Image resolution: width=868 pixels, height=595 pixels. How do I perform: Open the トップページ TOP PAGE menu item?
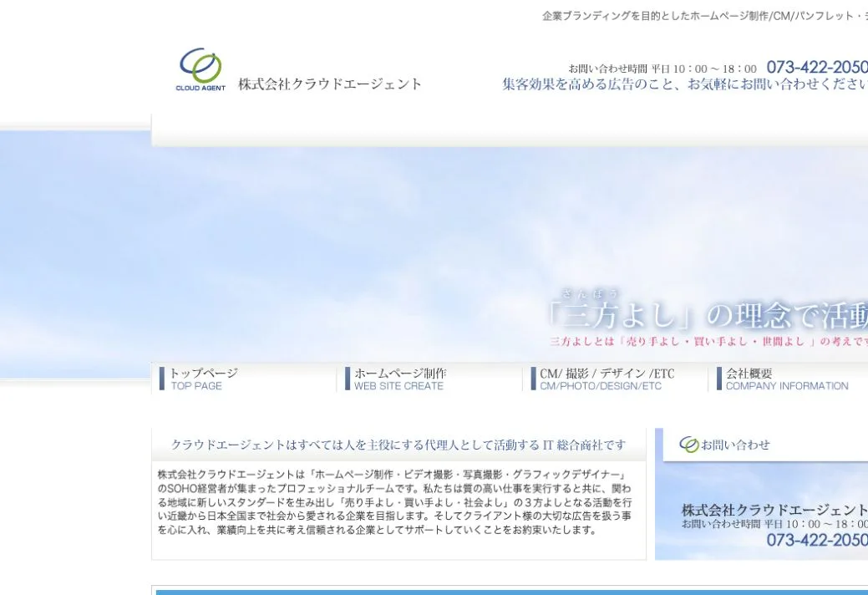pos(244,379)
